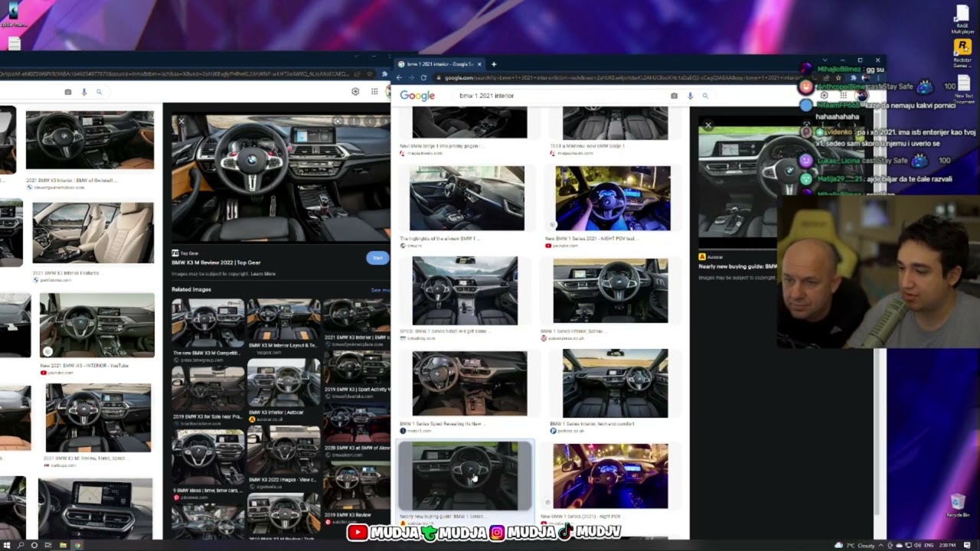Open Windows taskbar search
Screen dimensions: 980x551
20,545
